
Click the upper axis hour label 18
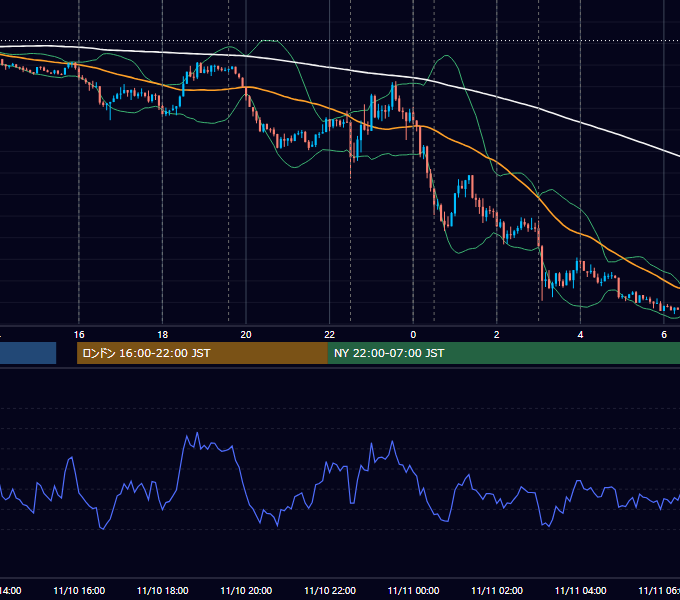[163, 335]
